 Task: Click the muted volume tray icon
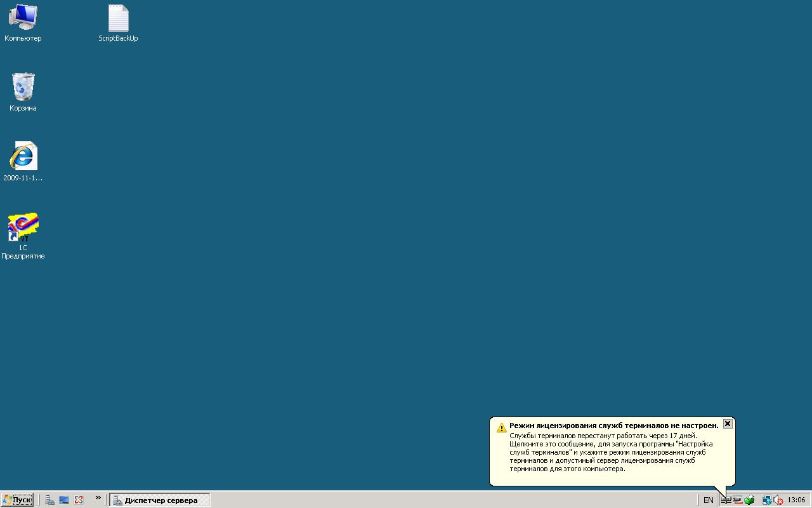click(778, 500)
